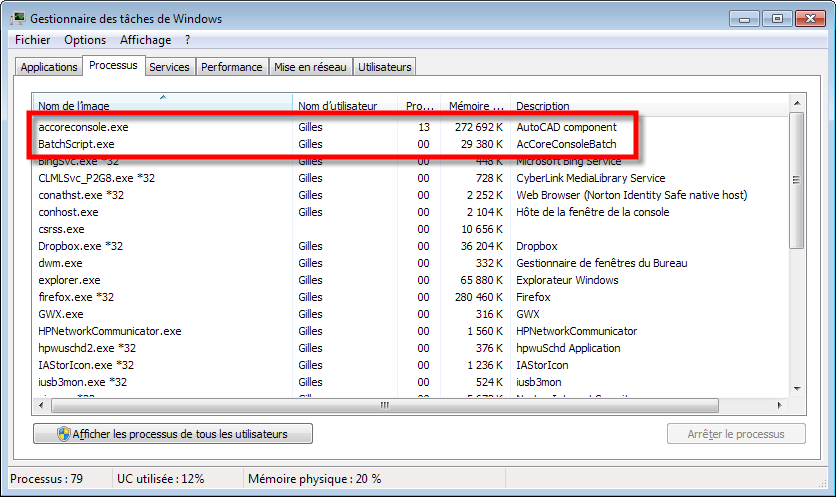Open the Mise en réseau tab
This screenshot has height=497, width=836.
tap(310, 67)
